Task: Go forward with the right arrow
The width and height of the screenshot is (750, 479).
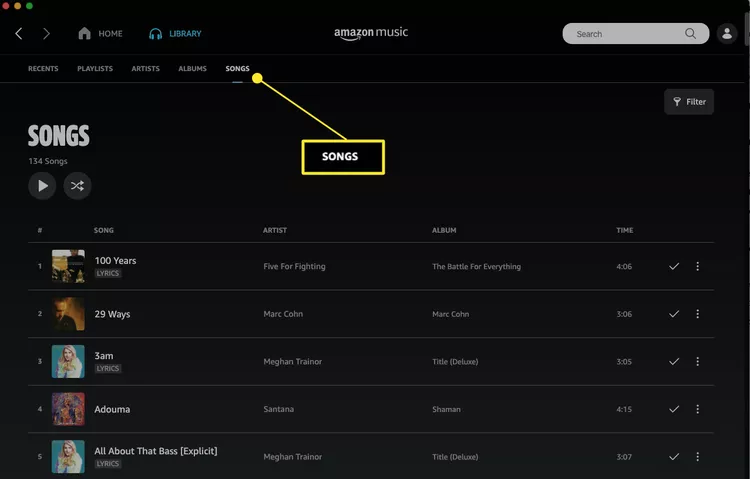Action: click(x=46, y=33)
